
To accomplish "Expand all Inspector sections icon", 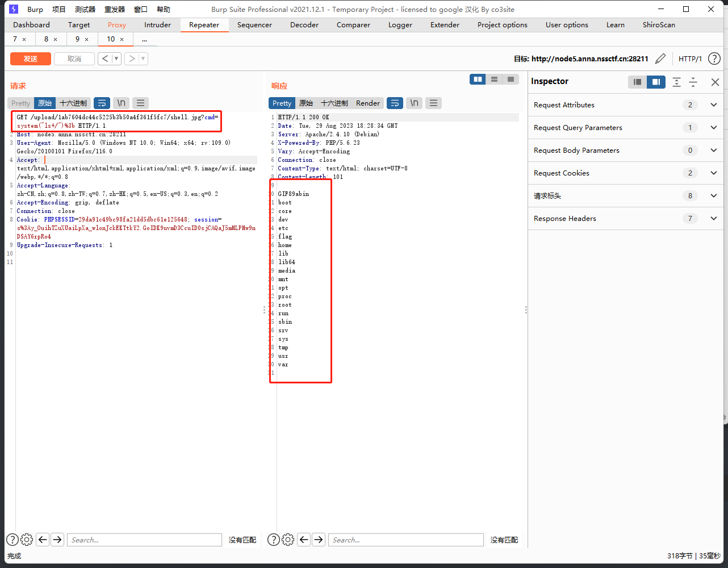I will coord(676,82).
